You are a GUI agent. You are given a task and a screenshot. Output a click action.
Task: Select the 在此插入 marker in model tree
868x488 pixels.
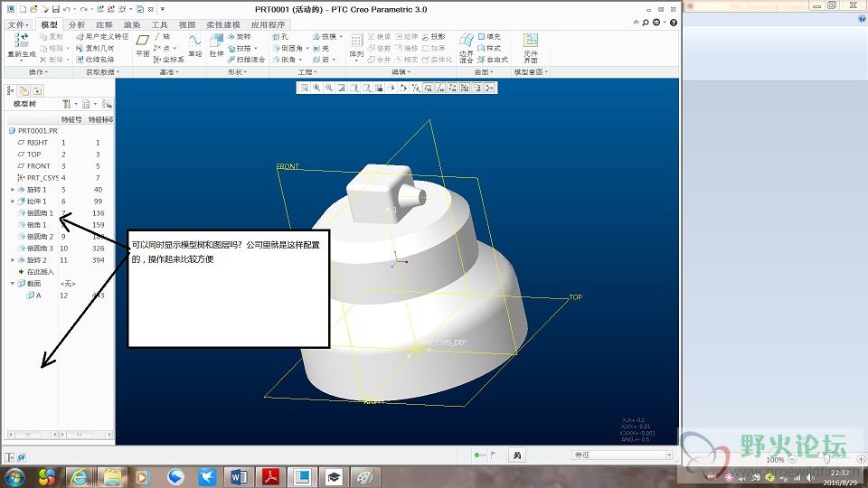[x=36, y=272]
